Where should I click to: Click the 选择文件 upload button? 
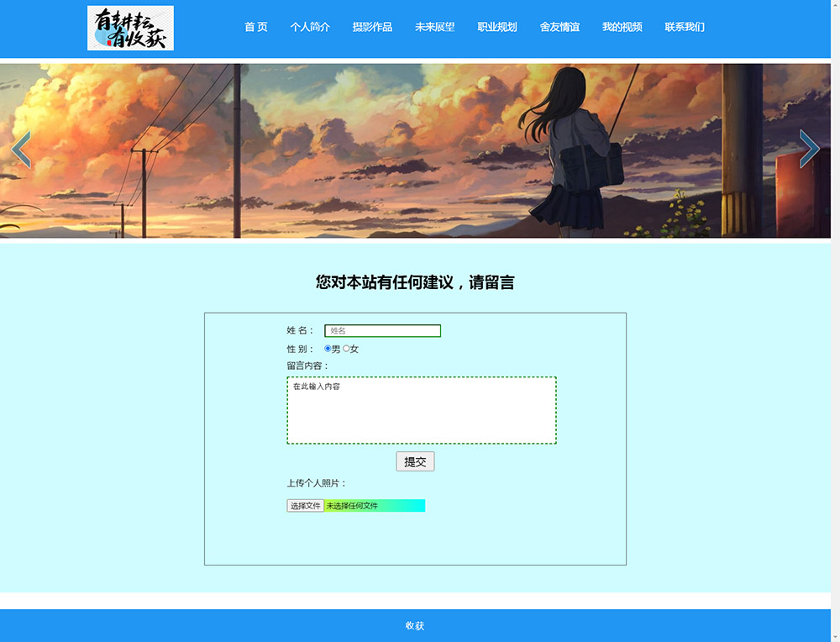[306, 505]
